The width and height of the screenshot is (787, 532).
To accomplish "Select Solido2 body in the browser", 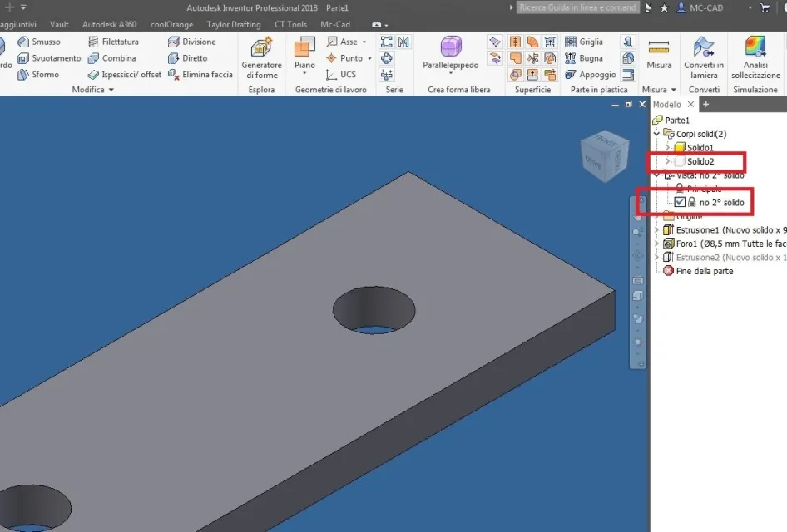I will [700, 161].
